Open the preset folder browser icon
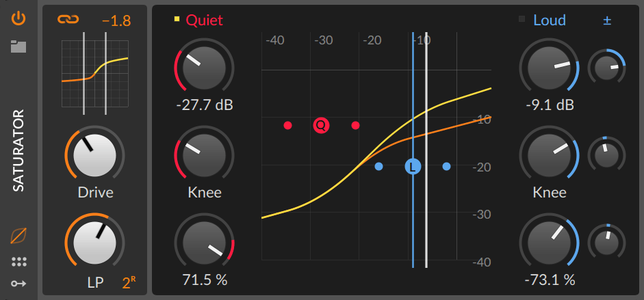Screen dimensions: 644x300 point(18,46)
